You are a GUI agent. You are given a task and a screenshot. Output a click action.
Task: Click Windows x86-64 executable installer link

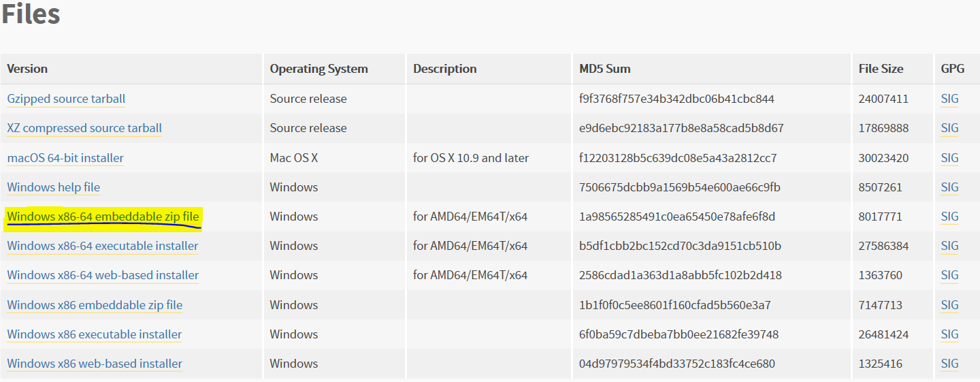[x=103, y=246]
